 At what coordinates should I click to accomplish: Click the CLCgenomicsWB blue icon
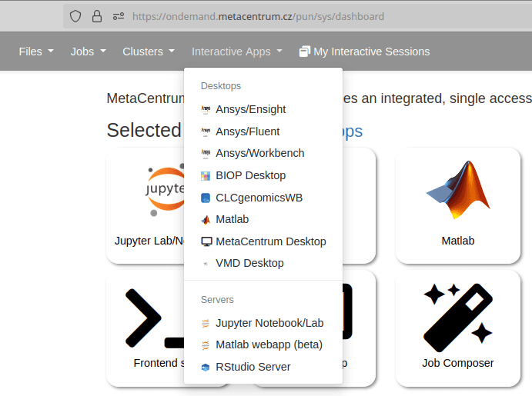point(206,198)
